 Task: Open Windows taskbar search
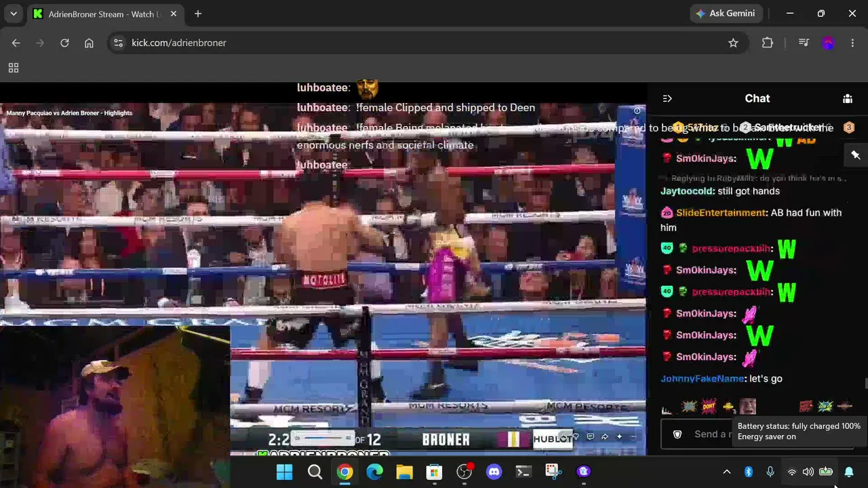(315, 472)
